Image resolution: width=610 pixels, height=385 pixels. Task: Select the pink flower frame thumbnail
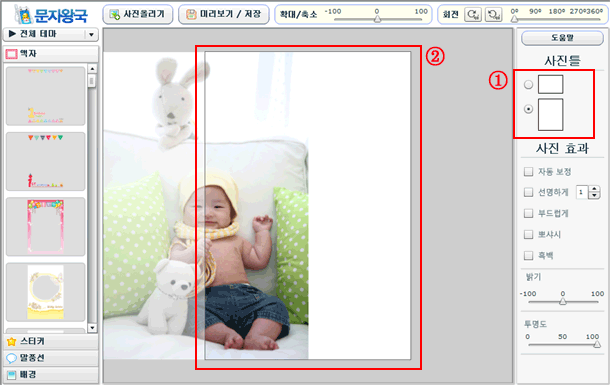(x=46, y=227)
